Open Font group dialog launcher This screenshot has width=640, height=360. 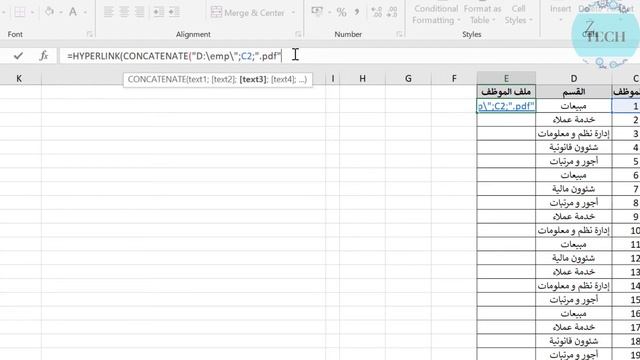coord(89,35)
